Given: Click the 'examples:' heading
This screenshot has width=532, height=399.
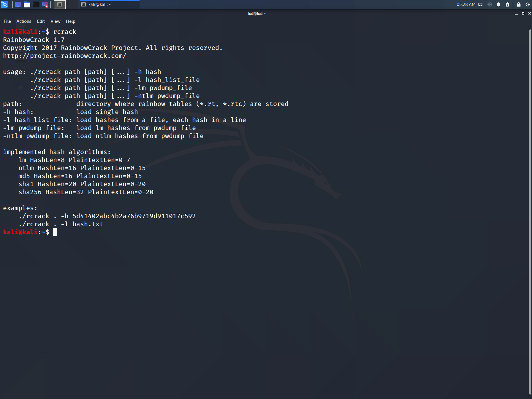Looking at the screenshot, I should (x=20, y=208).
